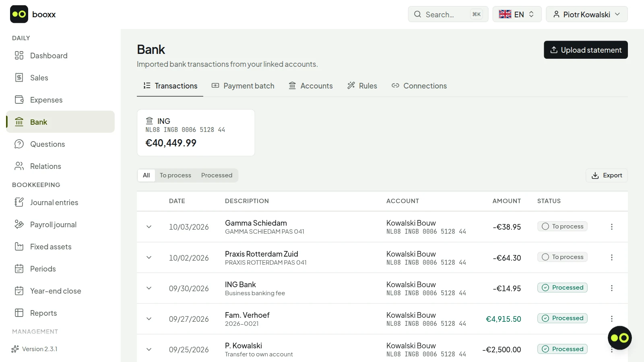Click the -€2,500.00 amount
Viewport: 644px width, 362px height.
[502, 350]
